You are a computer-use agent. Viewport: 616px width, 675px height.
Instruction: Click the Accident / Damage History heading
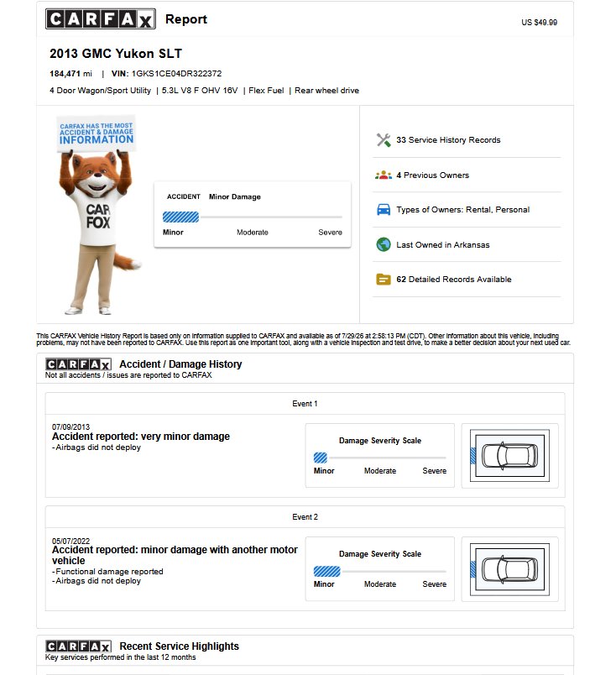pos(180,364)
